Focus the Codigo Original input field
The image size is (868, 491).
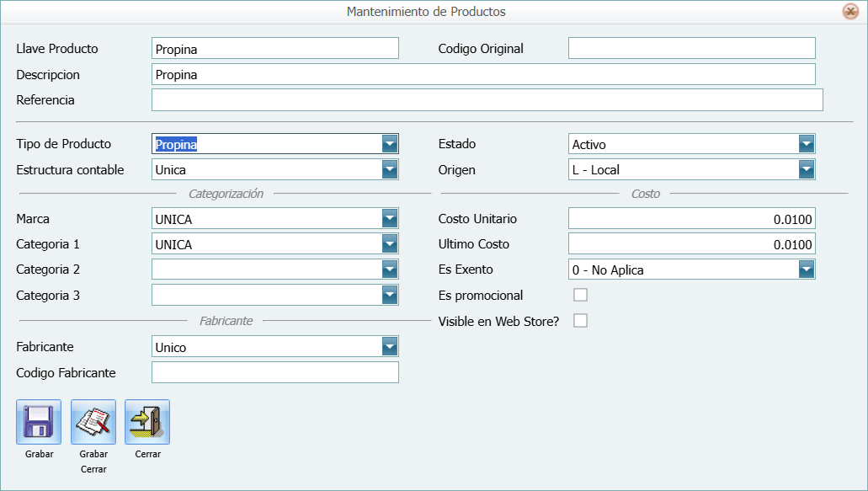point(691,49)
